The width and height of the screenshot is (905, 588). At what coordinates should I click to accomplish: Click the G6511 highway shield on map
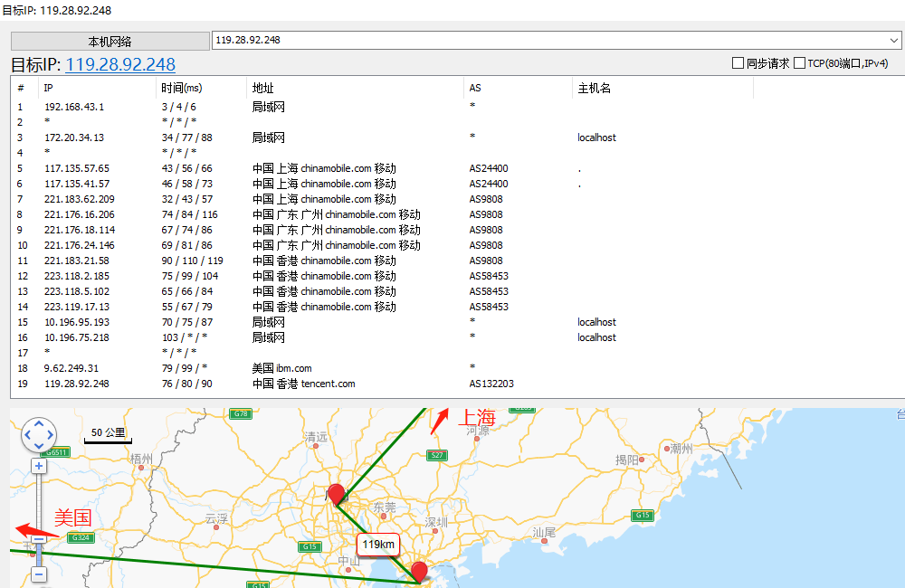click(x=56, y=452)
